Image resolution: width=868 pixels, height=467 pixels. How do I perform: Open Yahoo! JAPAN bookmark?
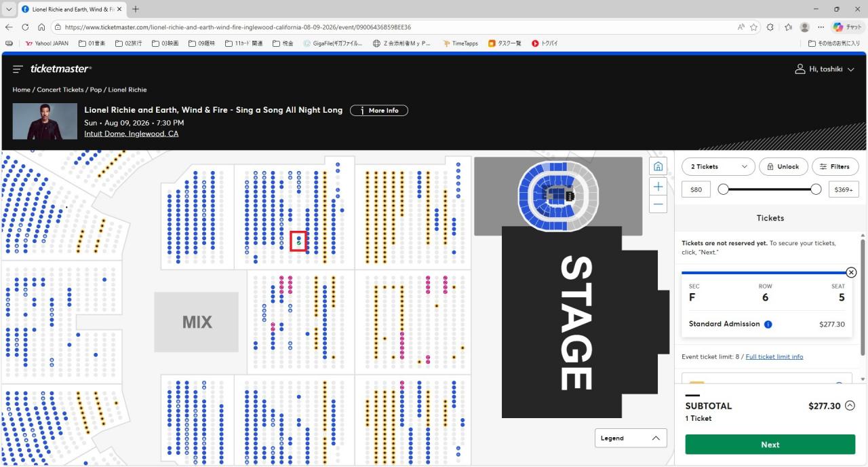tap(47, 43)
